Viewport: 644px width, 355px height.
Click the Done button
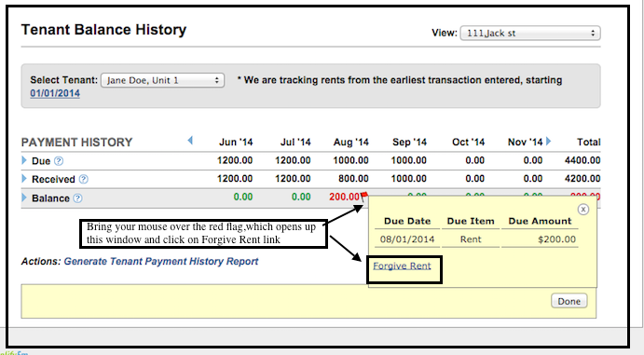[x=569, y=301]
